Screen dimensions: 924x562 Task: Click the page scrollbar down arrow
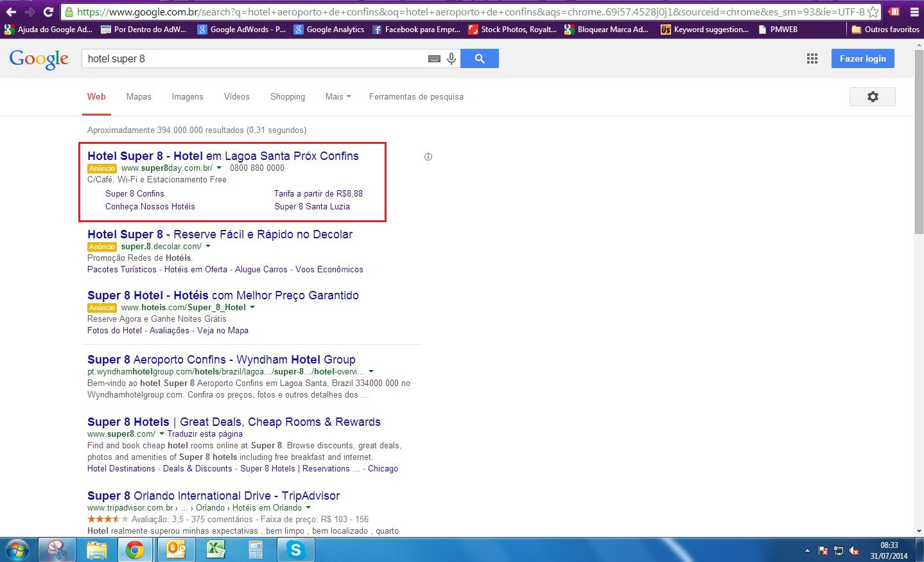(919, 531)
